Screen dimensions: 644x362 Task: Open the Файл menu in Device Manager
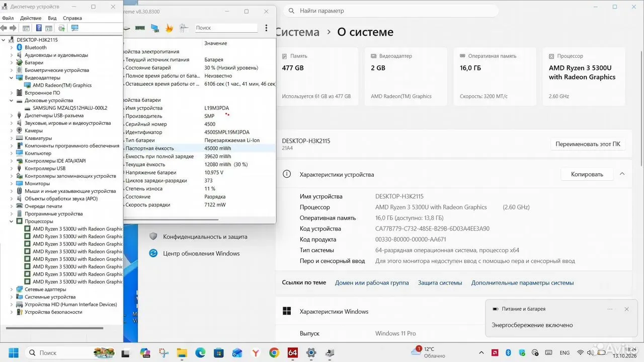[x=8, y=18]
